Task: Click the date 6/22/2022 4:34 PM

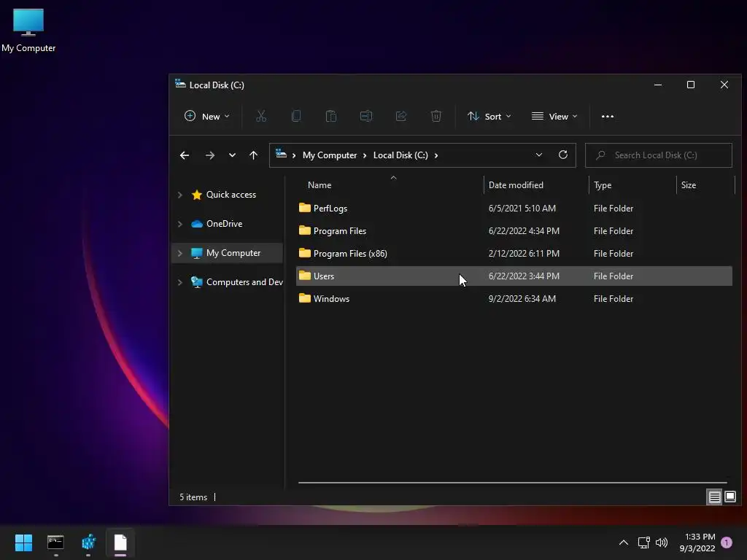Action: (524, 230)
